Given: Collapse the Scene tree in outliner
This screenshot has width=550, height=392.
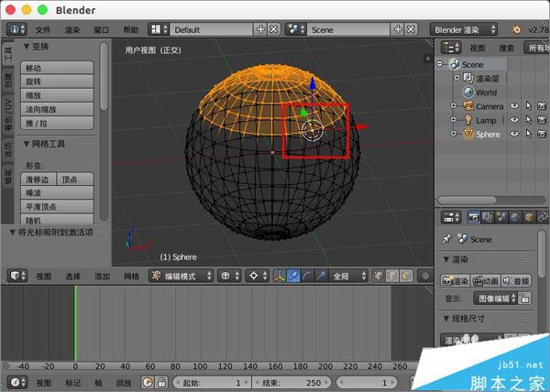Looking at the screenshot, I should click(440, 64).
